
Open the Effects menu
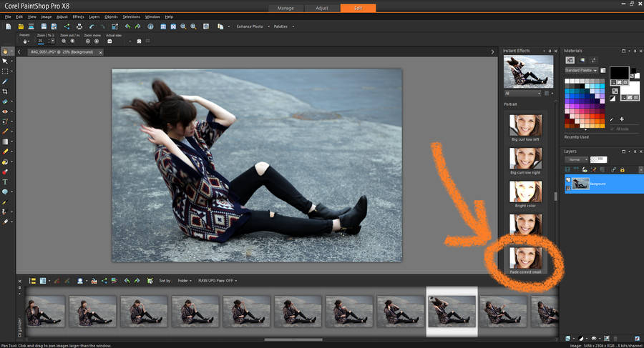[78, 16]
